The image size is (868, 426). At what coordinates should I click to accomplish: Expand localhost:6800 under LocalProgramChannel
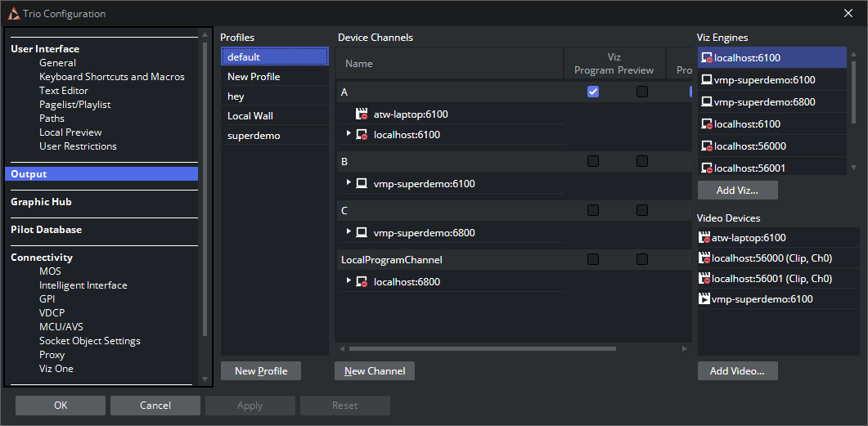[349, 281]
